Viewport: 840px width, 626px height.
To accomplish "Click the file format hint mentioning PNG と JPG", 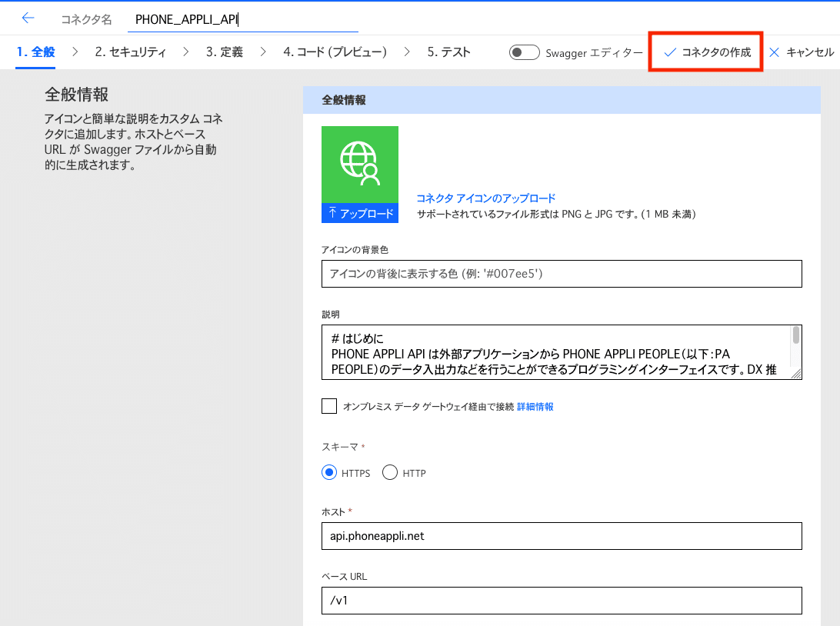I will (x=556, y=215).
